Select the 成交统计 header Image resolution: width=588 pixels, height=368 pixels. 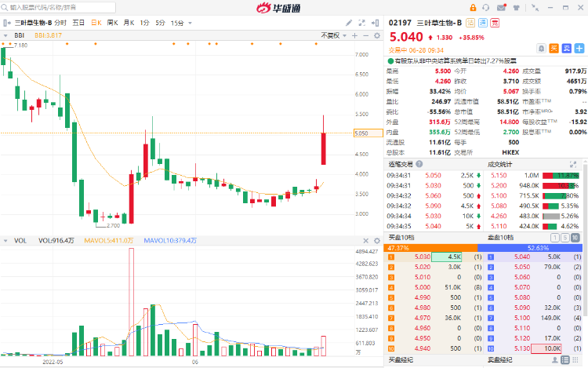pyautogui.click(x=500, y=164)
